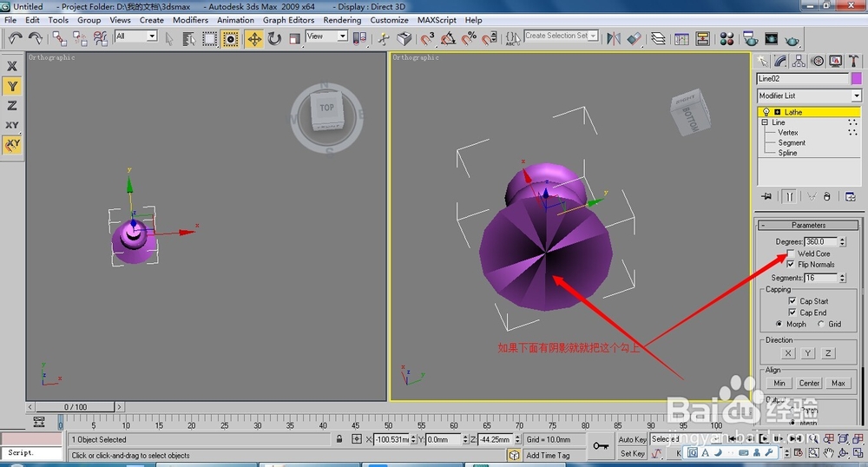Open the View reference coordinate dropdown
This screenshot has width=868, height=467.
343,36
